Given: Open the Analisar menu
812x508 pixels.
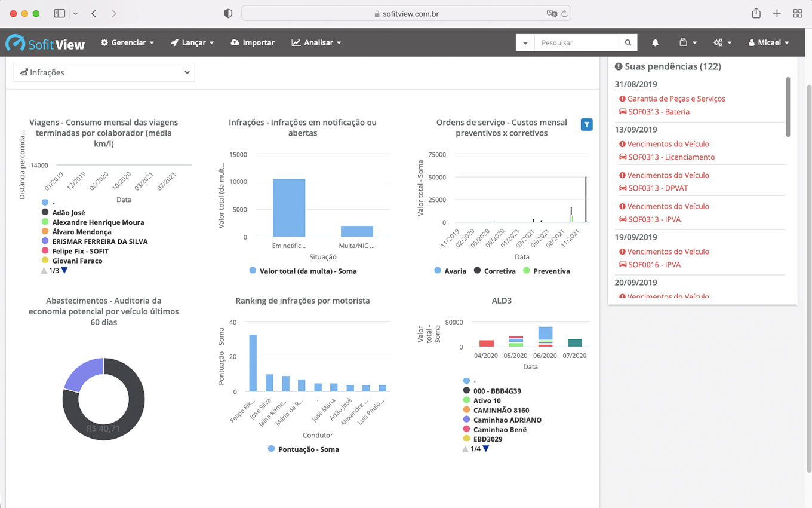Looking at the screenshot, I should click(x=316, y=43).
